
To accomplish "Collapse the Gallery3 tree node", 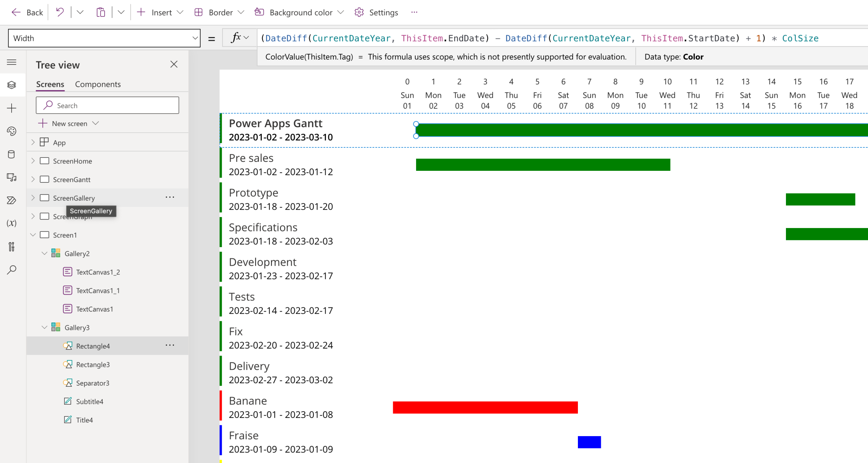I will tap(44, 328).
